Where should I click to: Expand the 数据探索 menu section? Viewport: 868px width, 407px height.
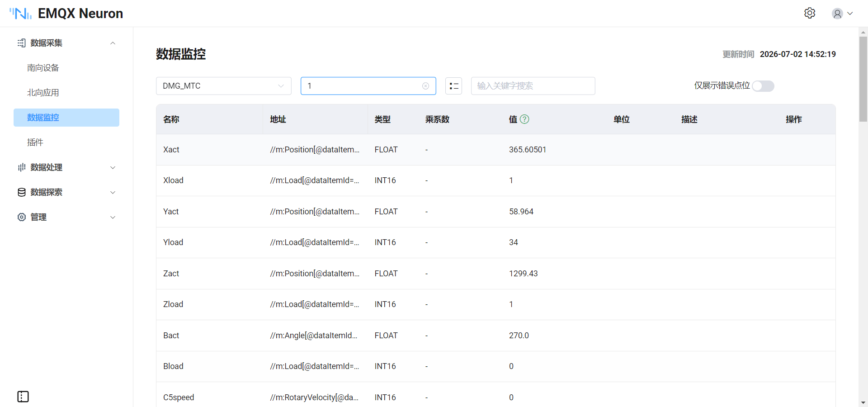click(113, 192)
